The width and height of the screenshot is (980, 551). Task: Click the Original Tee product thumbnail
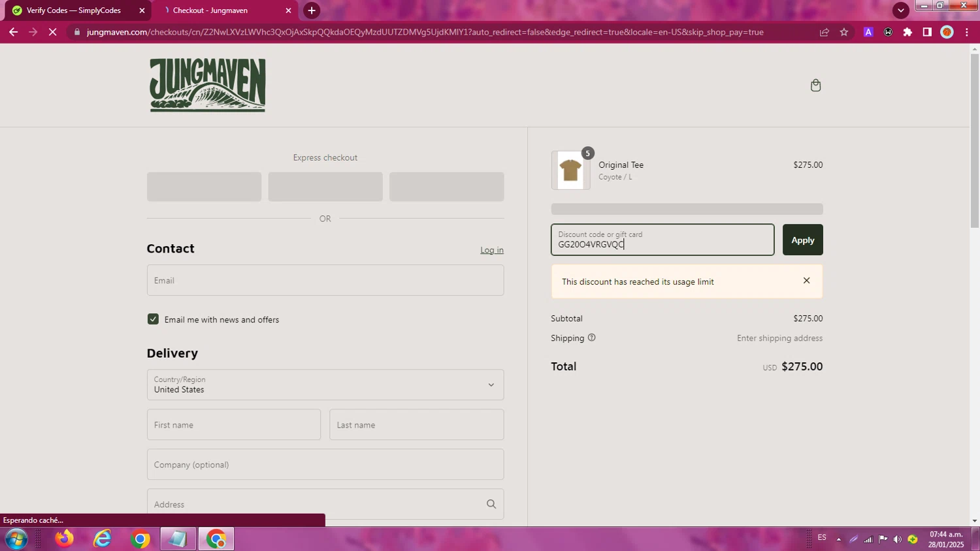click(x=570, y=170)
